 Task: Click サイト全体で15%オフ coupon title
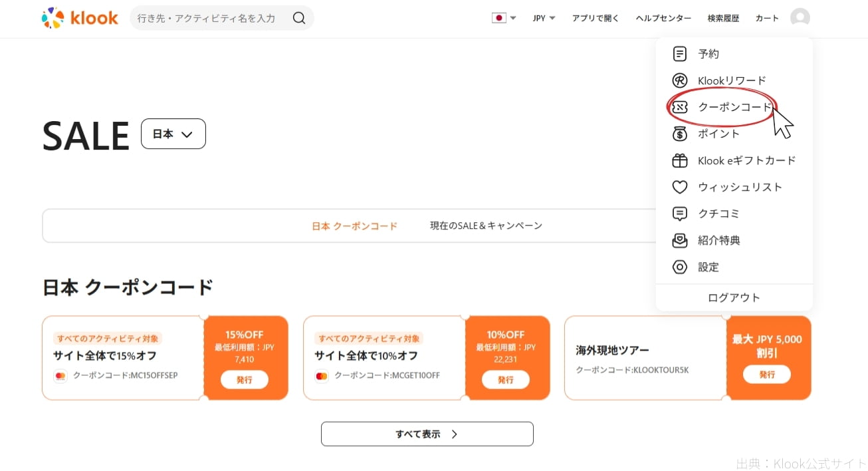tap(105, 355)
